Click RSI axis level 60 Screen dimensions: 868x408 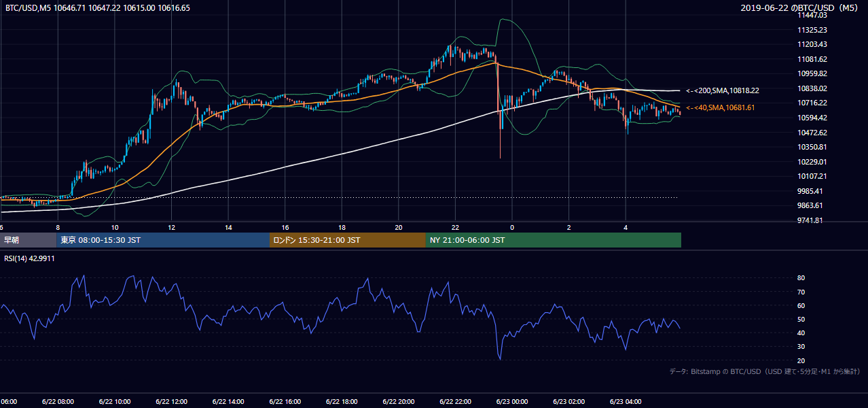coord(801,305)
